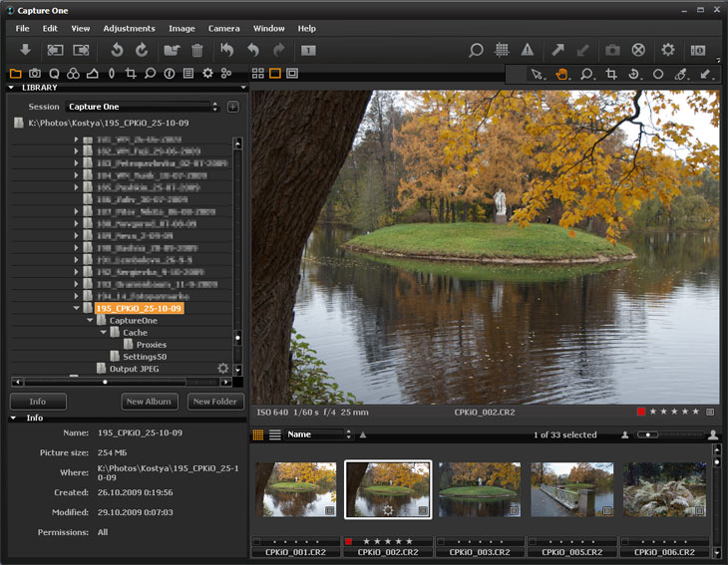This screenshot has height=565, width=728.
Task: Select the Crop cursor tool
Action: click(611, 74)
